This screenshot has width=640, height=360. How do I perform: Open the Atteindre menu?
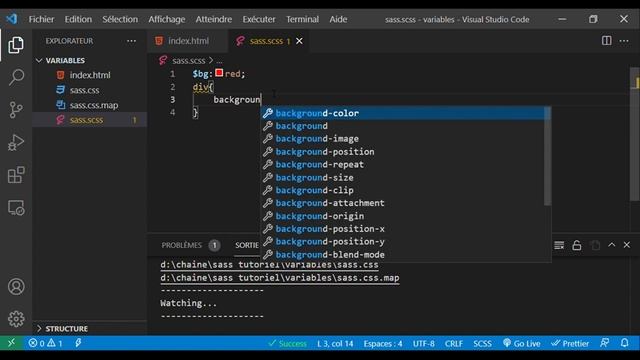click(213, 19)
